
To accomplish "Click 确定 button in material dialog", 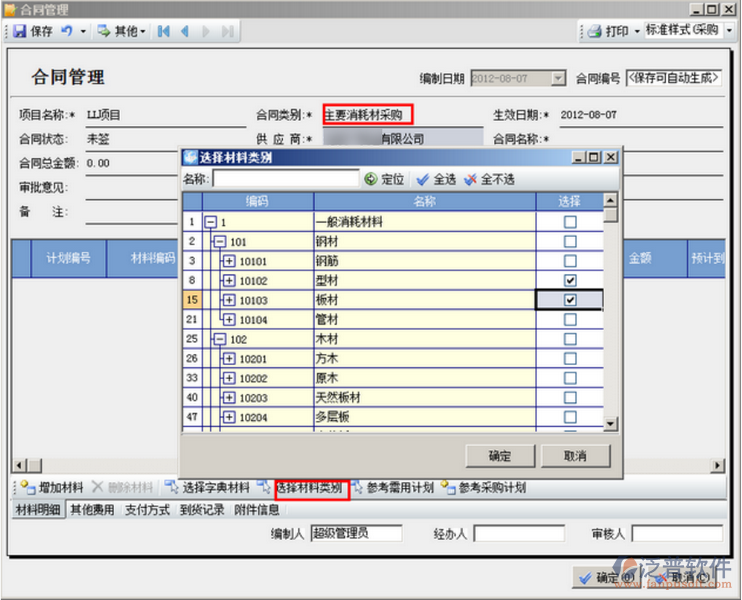I will 499,456.
